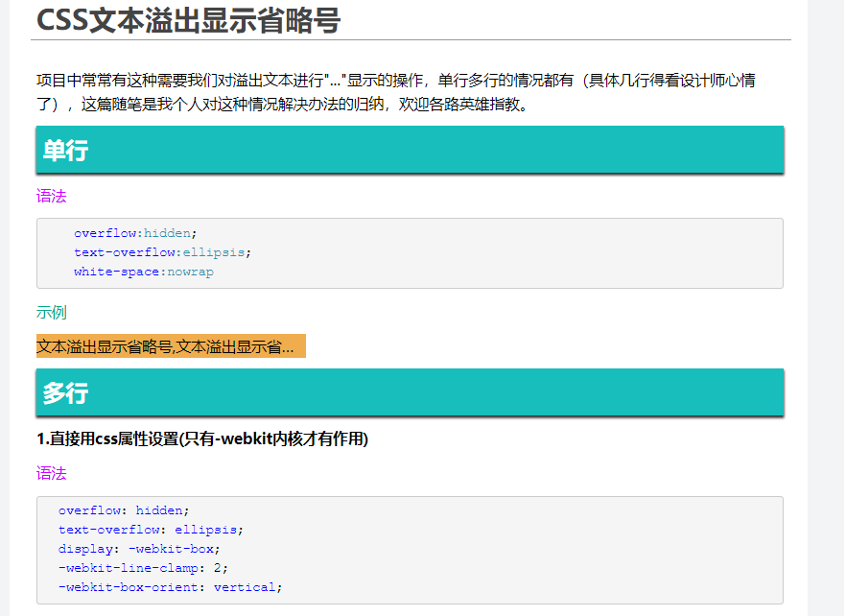Click the pink 语法 label under the webkit heading
846x616 pixels.
(x=51, y=473)
